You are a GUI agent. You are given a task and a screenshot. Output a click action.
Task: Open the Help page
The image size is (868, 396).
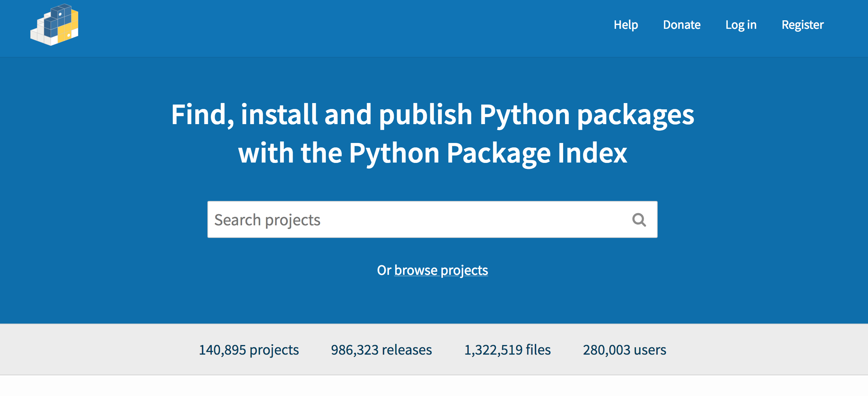coord(626,25)
